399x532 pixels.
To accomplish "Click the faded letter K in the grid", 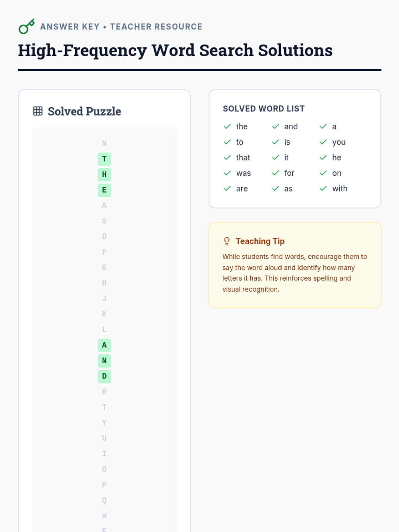I will pyautogui.click(x=104, y=314).
